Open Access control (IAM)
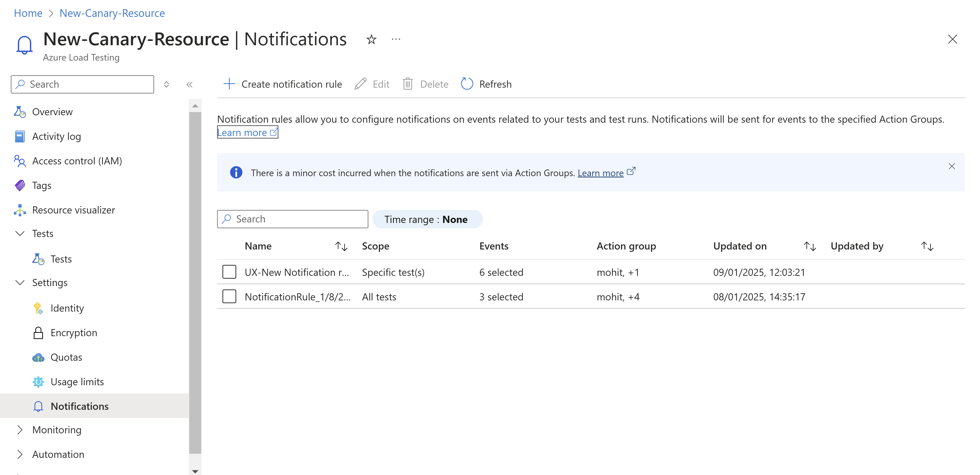Image resolution: width=980 pixels, height=475 pixels. (77, 161)
